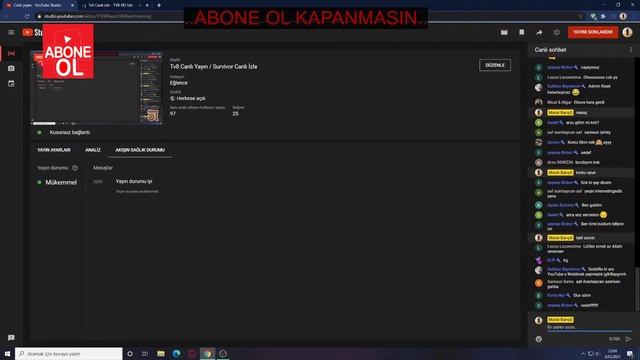Open Cortana circle icon on the taskbar
This screenshot has height=360, width=640.
(130, 353)
